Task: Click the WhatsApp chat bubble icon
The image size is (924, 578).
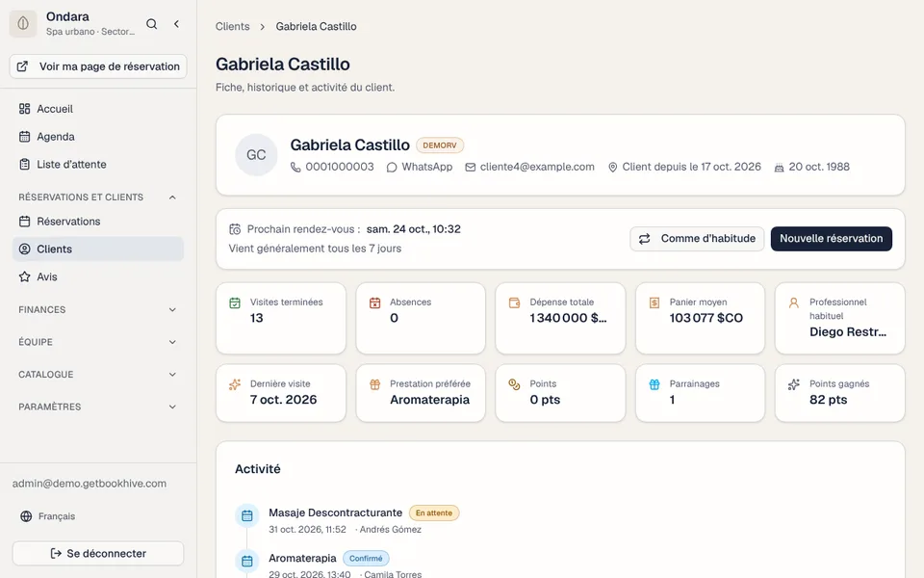Action: [392, 168]
